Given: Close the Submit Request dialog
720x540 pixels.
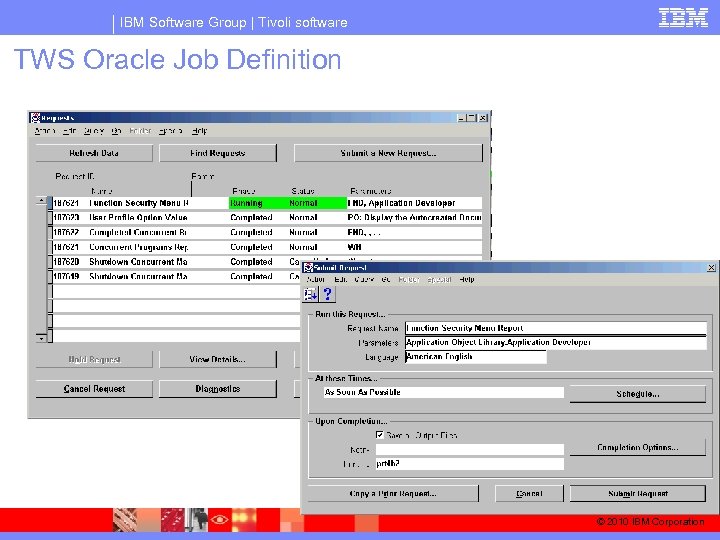Looking at the screenshot, I should point(711,267).
